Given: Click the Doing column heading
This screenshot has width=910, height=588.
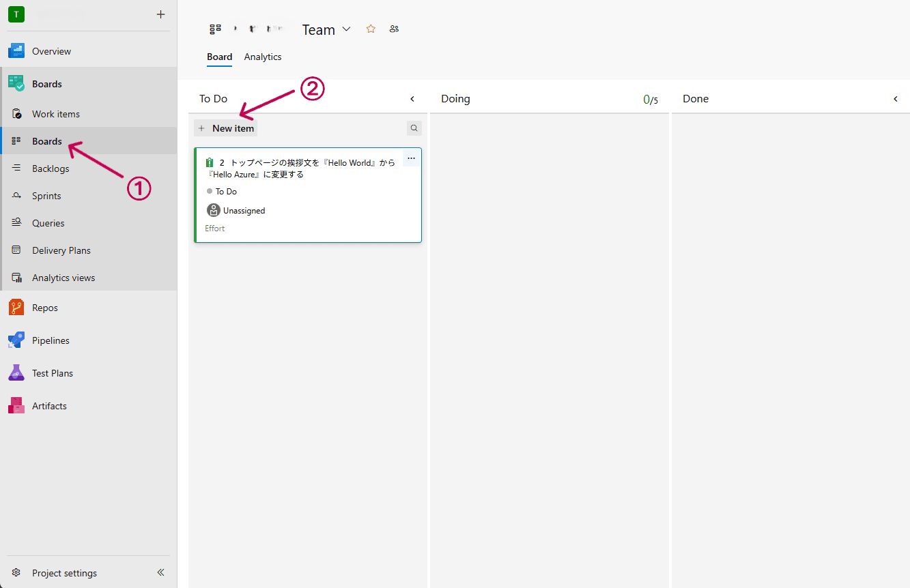Looking at the screenshot, I should (455, 99).
